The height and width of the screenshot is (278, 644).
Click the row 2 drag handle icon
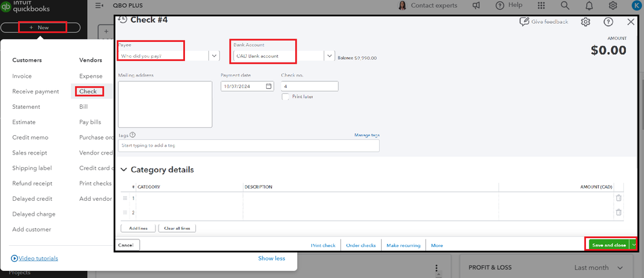(x=125, y=212)
